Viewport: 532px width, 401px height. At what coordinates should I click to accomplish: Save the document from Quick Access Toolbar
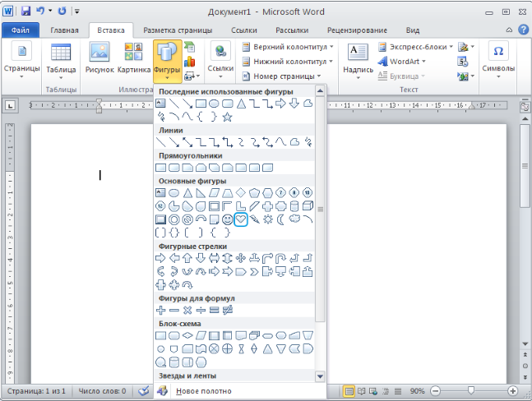click(25, 12)
